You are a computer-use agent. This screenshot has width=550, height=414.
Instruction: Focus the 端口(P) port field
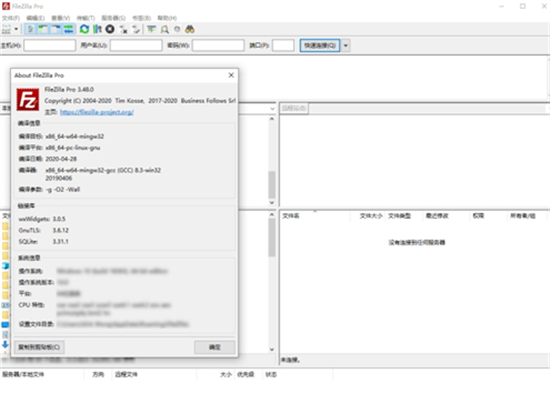pyautogui.click(x=283, y=45)
